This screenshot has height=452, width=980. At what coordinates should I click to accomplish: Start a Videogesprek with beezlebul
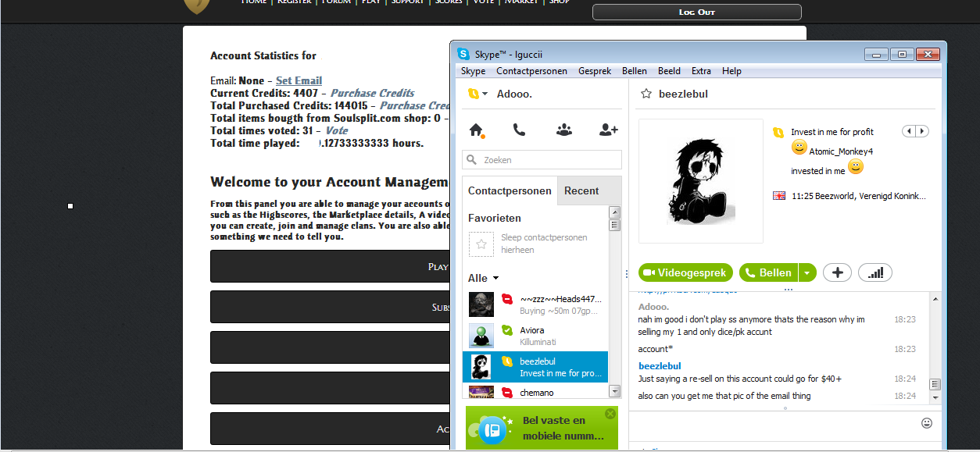click(685, 272)
